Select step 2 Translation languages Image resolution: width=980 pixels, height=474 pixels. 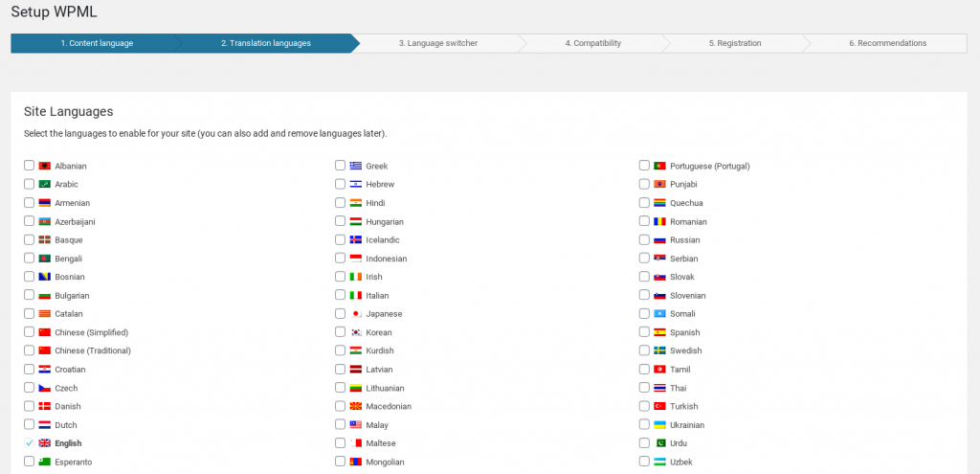[x=266, y=43]
